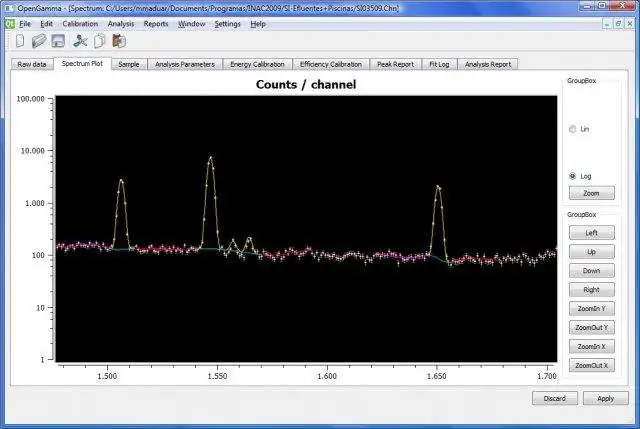Open the Settings menu
Viewport: 640px width, 429px height.
click(x=227, y=24)
